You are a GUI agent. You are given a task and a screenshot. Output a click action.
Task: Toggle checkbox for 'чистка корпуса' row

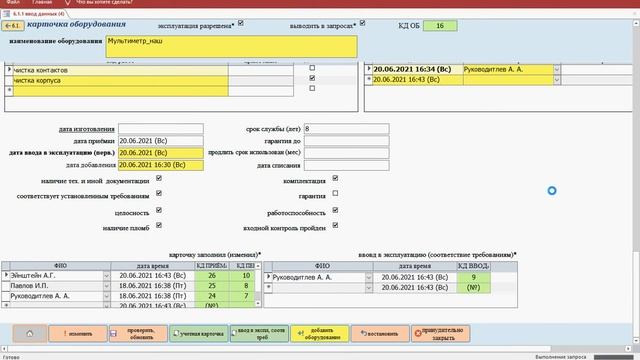coord(312,78)
